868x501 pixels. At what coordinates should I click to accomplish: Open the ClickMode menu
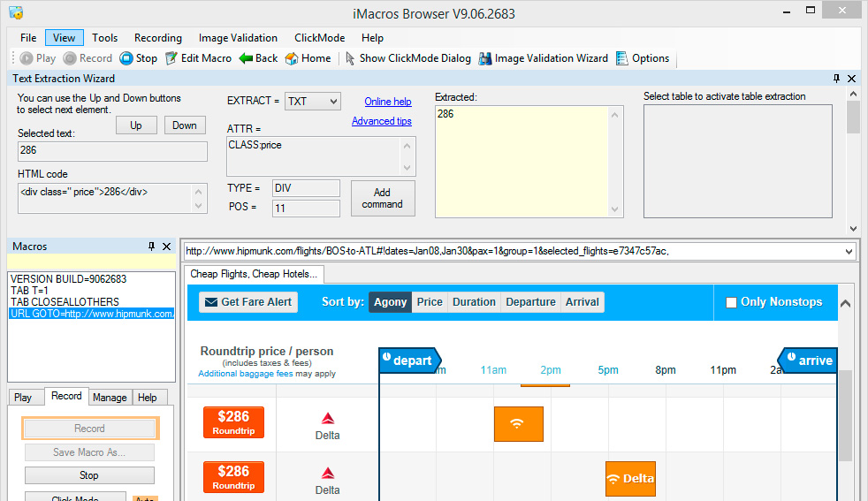pos(319,38)
